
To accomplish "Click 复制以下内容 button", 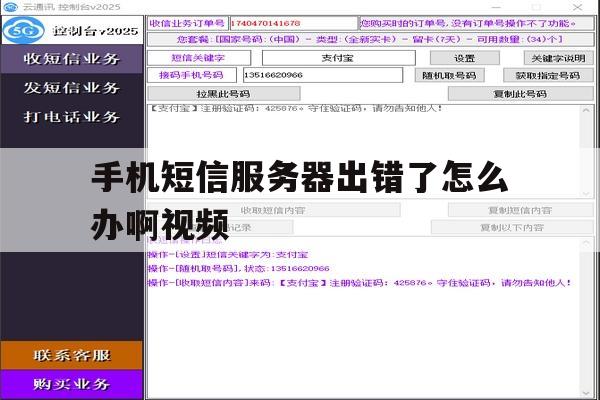I will coord(512,228).
